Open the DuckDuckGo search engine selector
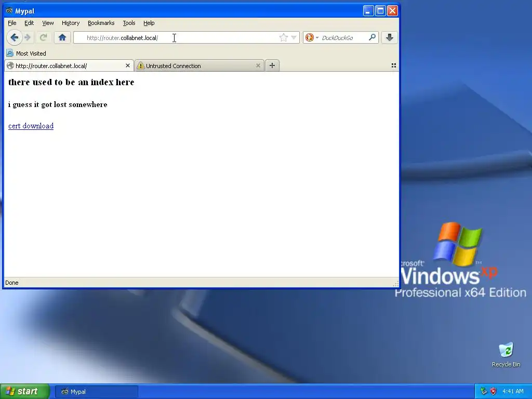Screen dimensions: 532x399 [312, 37]
